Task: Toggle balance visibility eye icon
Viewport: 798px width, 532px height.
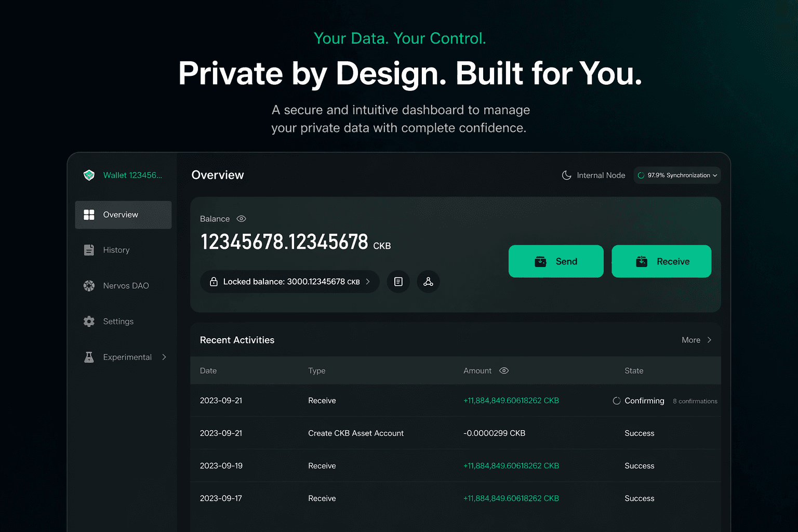Action: [x=241, y=219]
